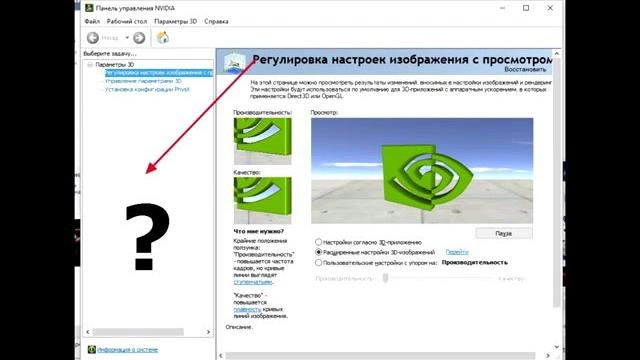The image size is (640, 360).
Task: Click the Восстановить link
Action: tap(525, 69)
